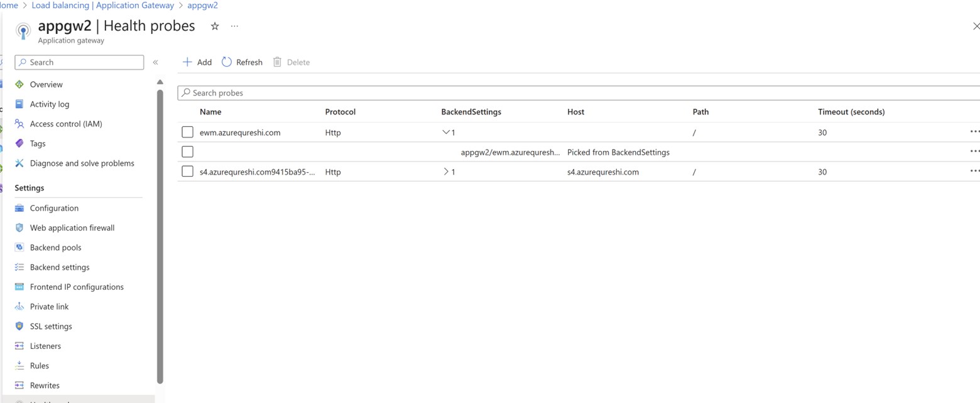
Task: Click the sidebar vertical scrollbar thumb
Action: [160, 236]
